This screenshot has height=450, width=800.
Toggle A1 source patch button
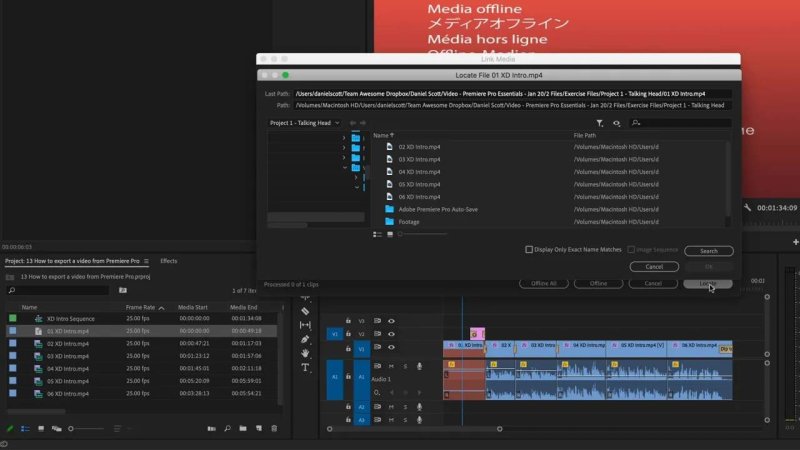pos(335,378)
